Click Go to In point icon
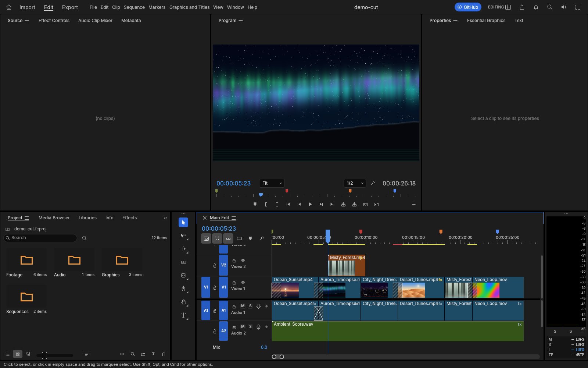Viewport: 588px width, 368px height. click(288, 204)
